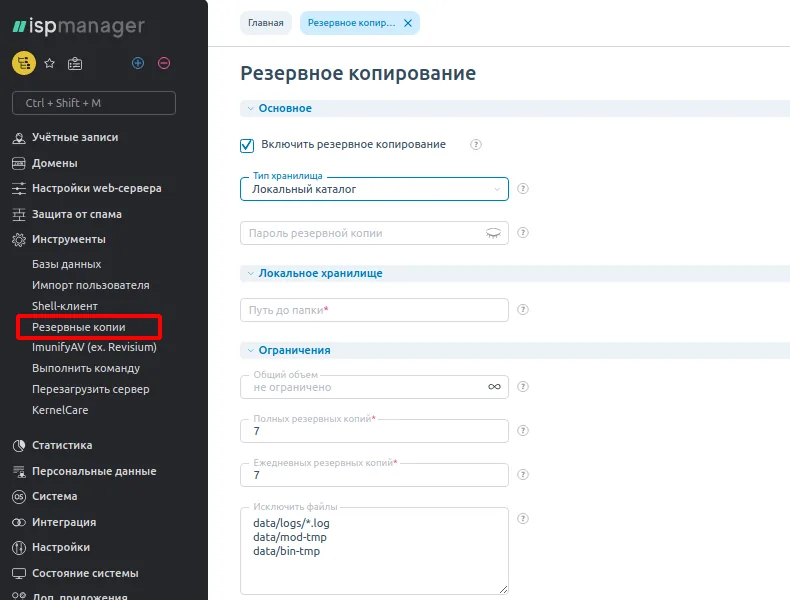Viewport: 790px width, 600px height.
Task: Click Состояние системы monitor icon
Action: (19, 573)
